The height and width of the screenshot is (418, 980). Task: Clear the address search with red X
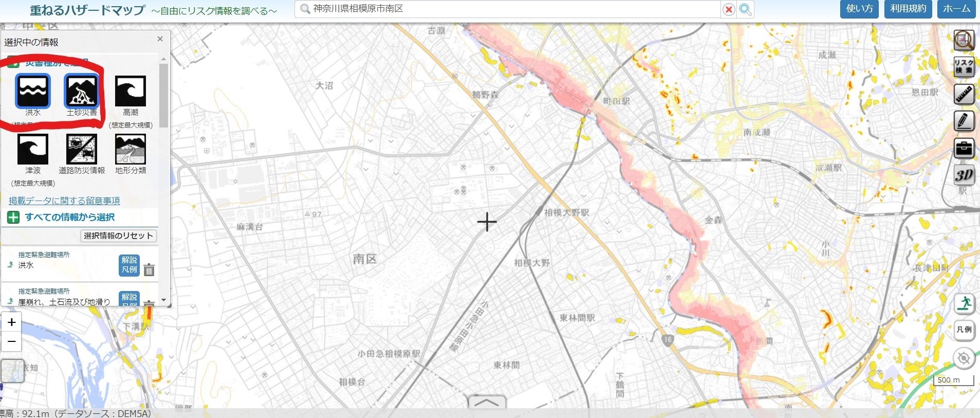[x=728, y=9]
